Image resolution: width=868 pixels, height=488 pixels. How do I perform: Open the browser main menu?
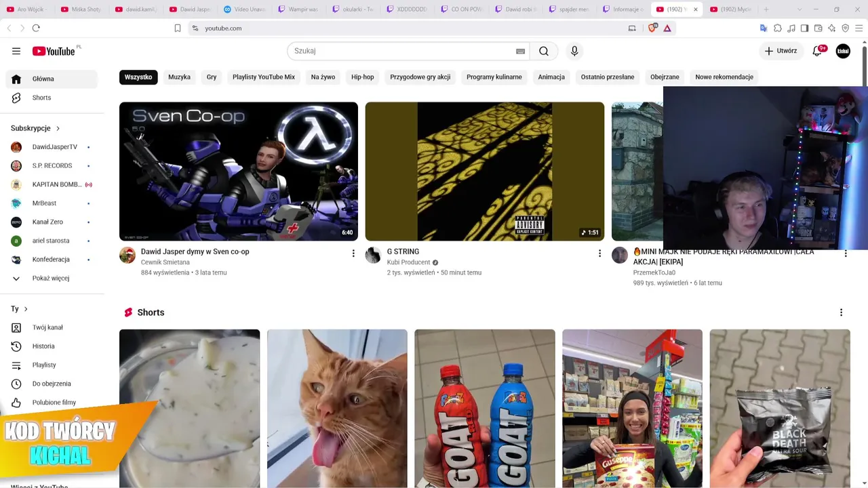859,28
